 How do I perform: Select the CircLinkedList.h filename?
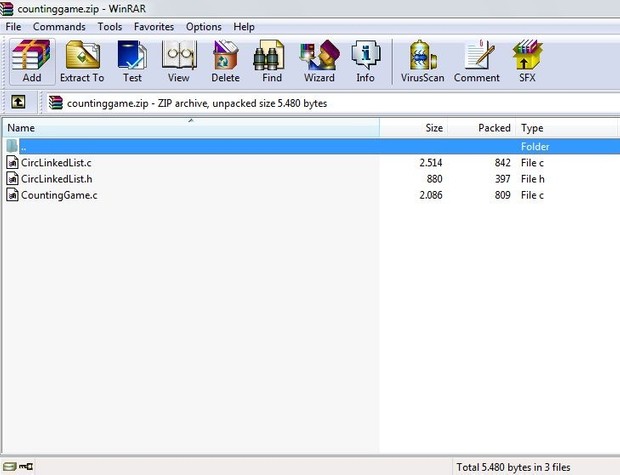(57, 179)
